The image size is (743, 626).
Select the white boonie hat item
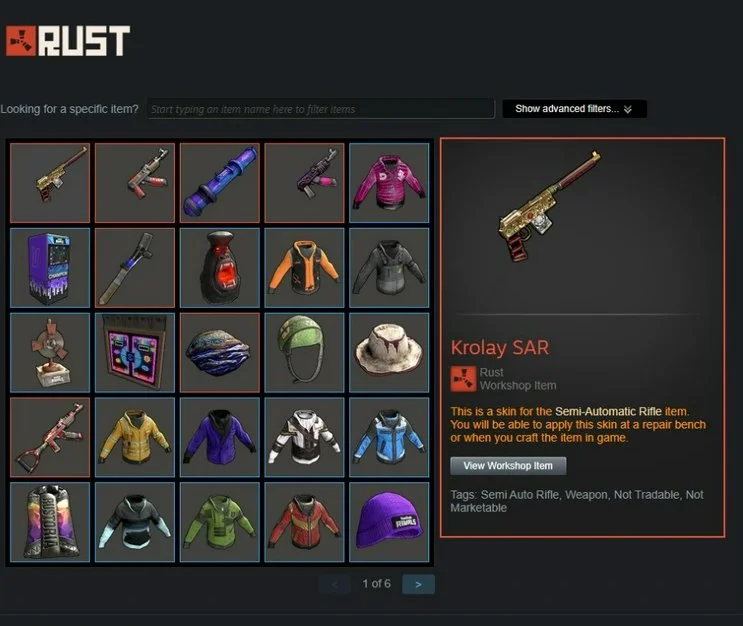pos(389,353)
